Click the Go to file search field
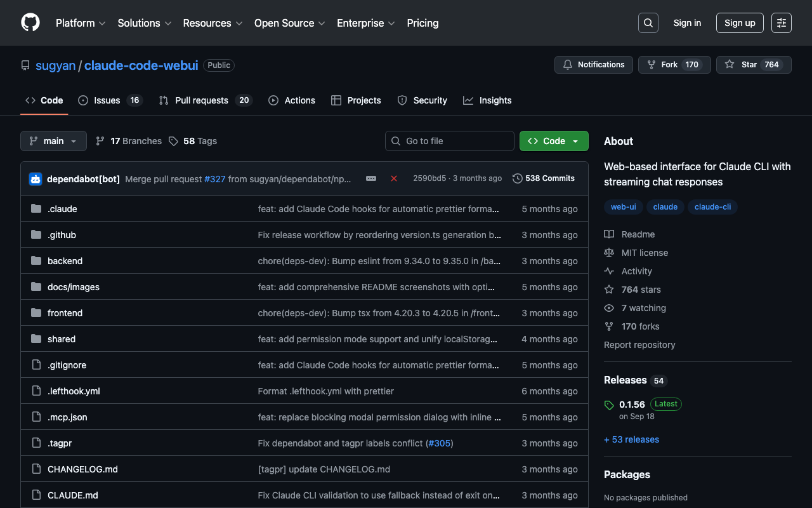Viewport: 812px width, 508px height. pyautogui.click(x=449, y=141)
